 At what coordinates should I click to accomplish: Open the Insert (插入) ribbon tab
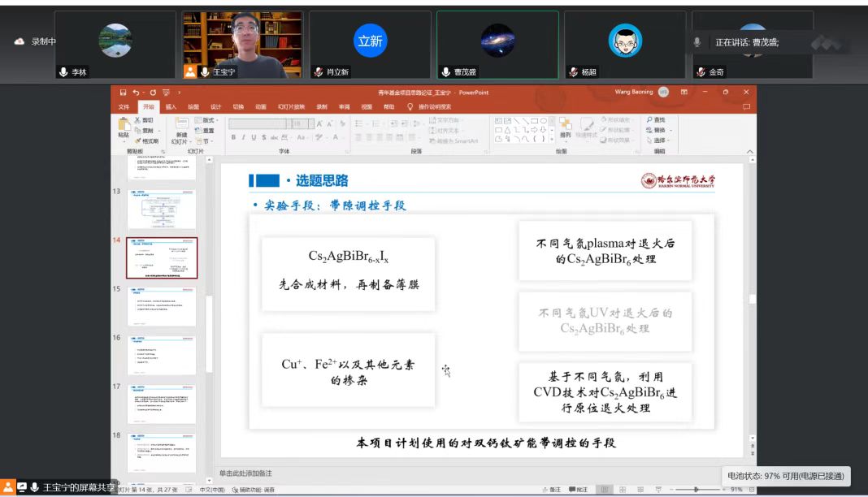click(x=171, y=106)
